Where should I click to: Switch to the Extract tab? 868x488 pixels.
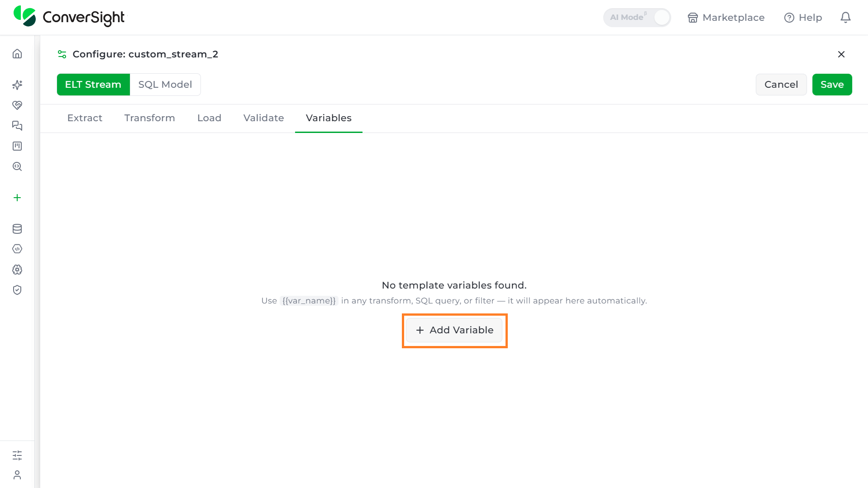(x=85, y=118)
